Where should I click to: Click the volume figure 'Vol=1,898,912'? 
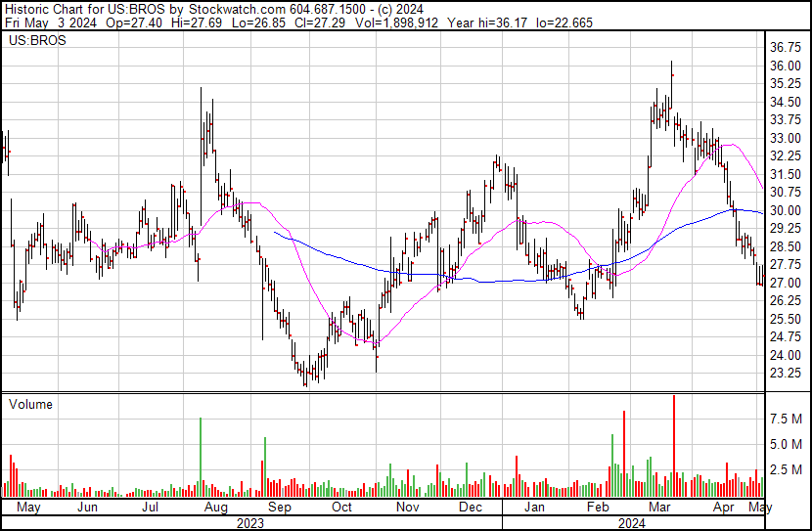[x=396, y=22]
